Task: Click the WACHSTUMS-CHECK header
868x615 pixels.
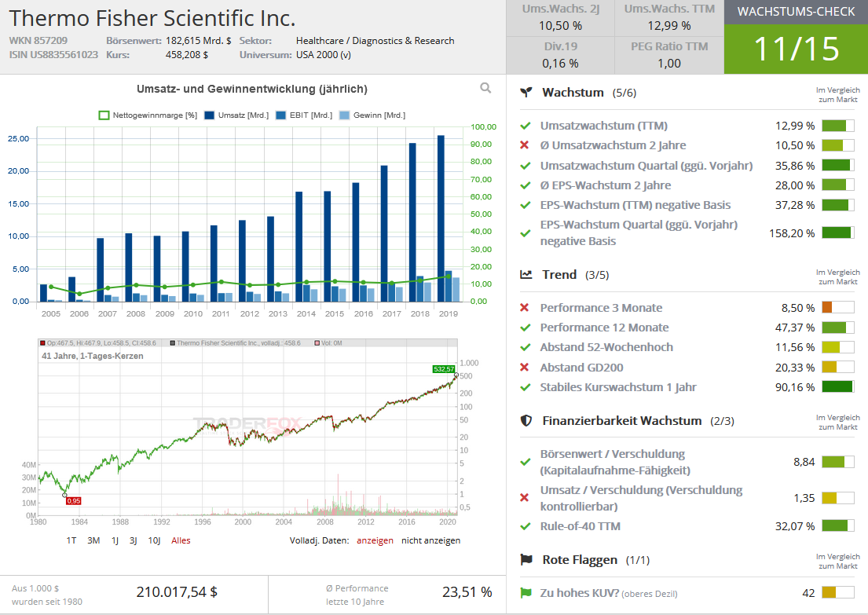Action: click(x=796, y=12)
